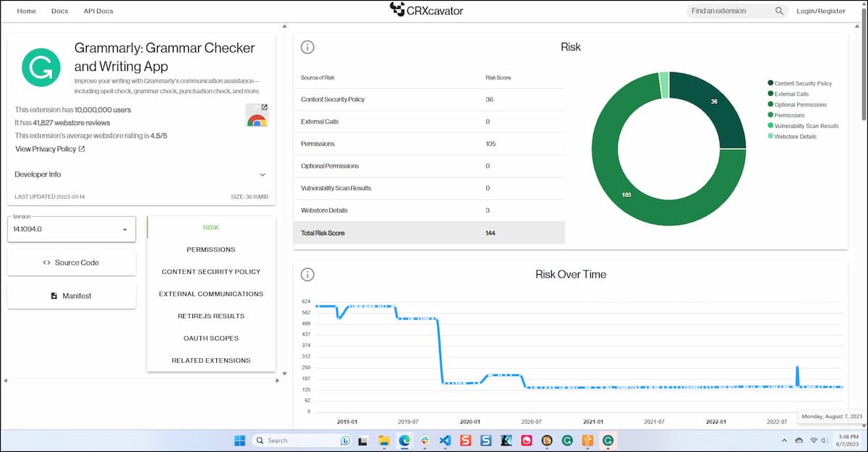Screen dimensions: 868x452
Task: Switch to the Permissions section tab
Action: (x=210, y=249)
